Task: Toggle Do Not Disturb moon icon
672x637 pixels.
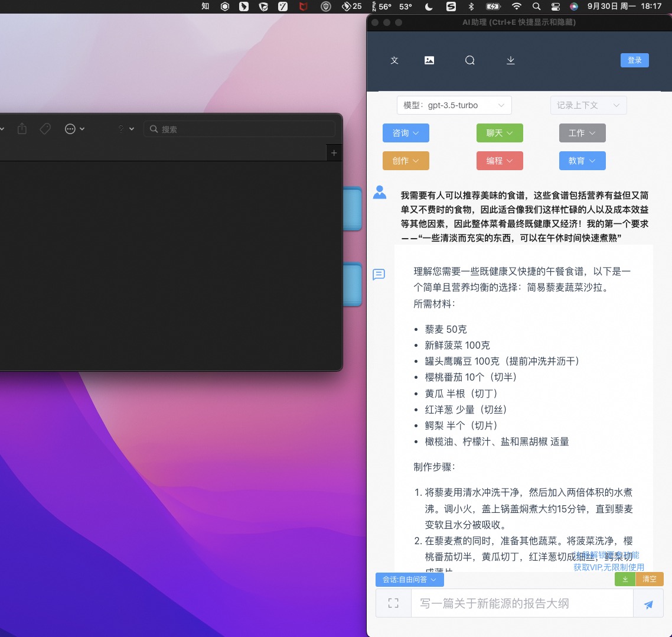Action: pyautogui.click(x=429, y=6)
